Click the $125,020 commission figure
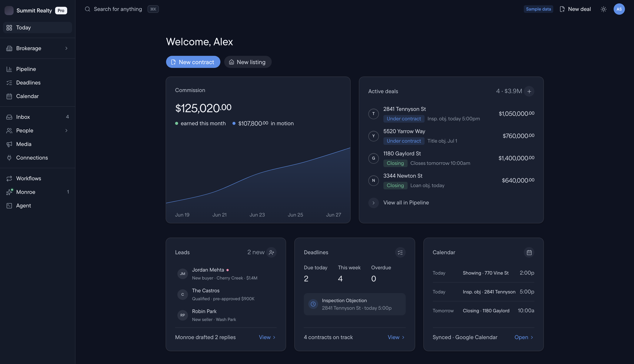The height and width of the screenshot is (364, 634). 203,108
